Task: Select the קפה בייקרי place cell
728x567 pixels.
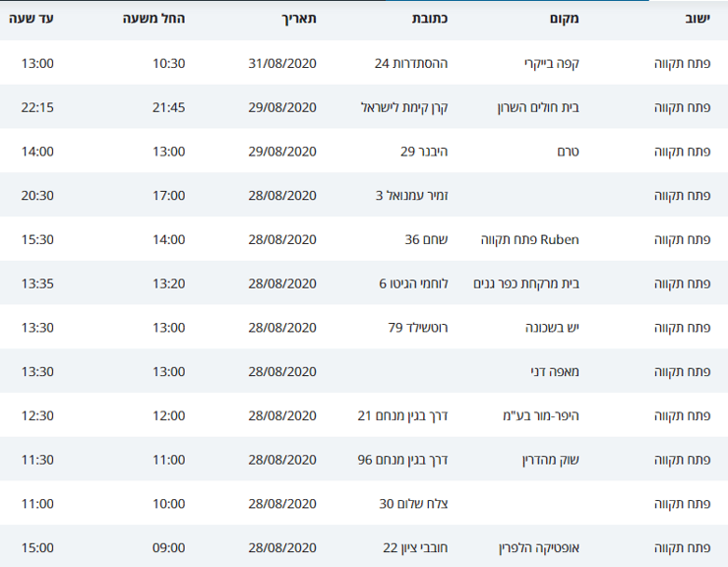Action: (552, 63)
